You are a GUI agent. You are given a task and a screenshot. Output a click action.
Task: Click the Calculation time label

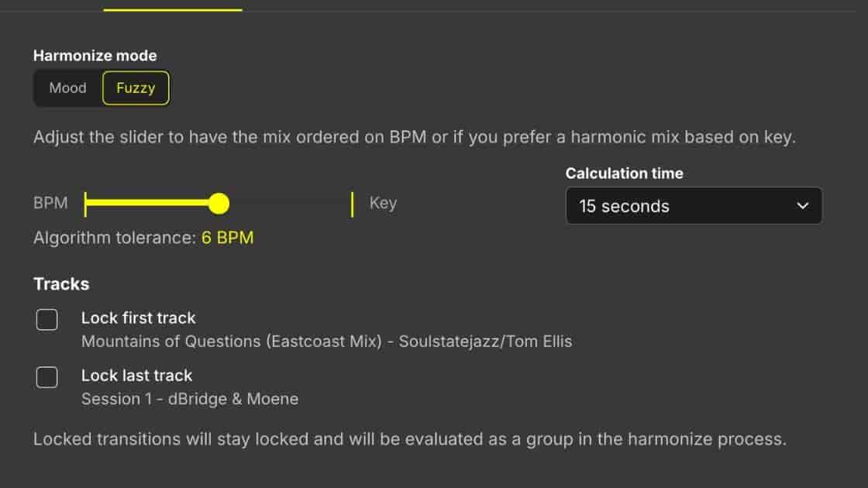click(x=625, y=173)
